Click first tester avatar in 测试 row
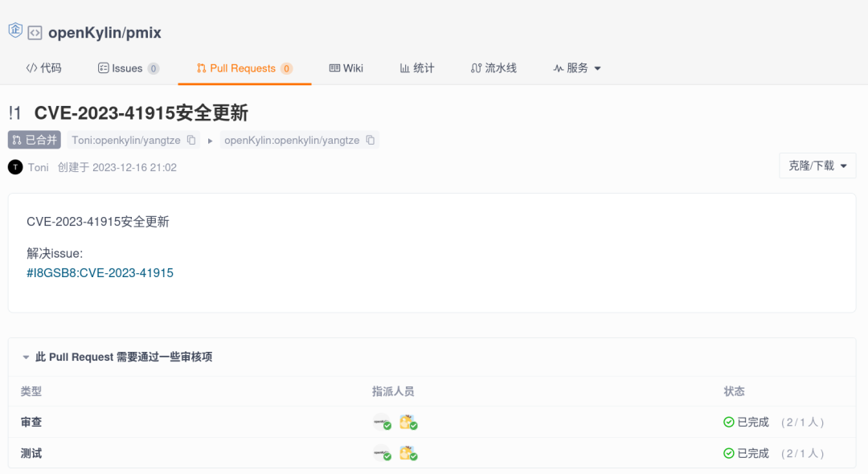The height and width of the screenshot is (474, 868). coord(382,453)
